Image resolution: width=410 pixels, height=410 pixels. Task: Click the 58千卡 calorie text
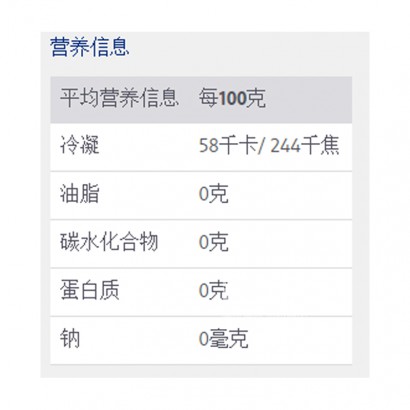point(228,145)
